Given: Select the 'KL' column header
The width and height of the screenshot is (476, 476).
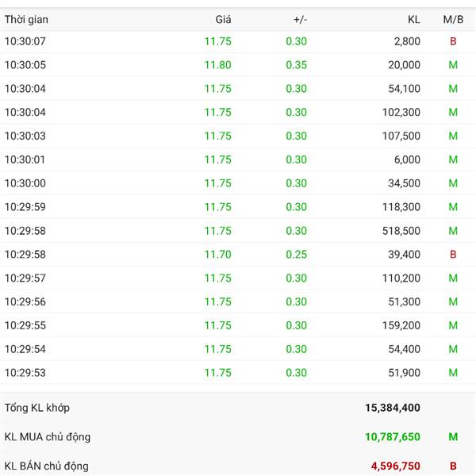Looking at the screenshot, I should (413, 19).
